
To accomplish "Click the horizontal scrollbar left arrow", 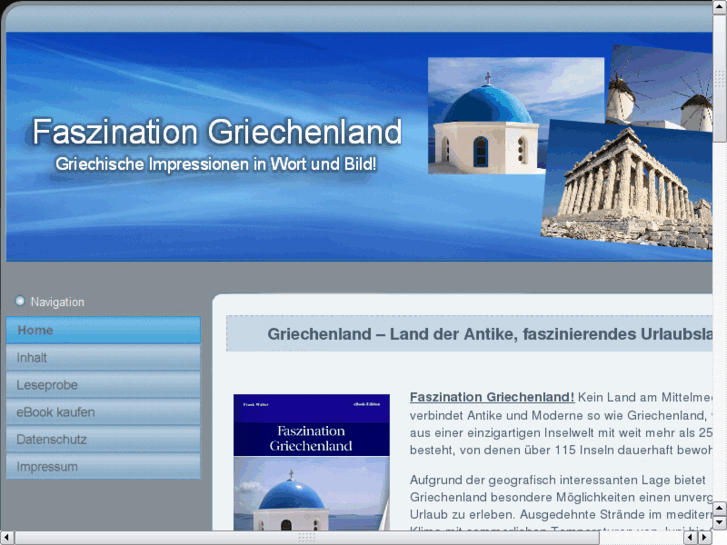I will tap(8, 537).
